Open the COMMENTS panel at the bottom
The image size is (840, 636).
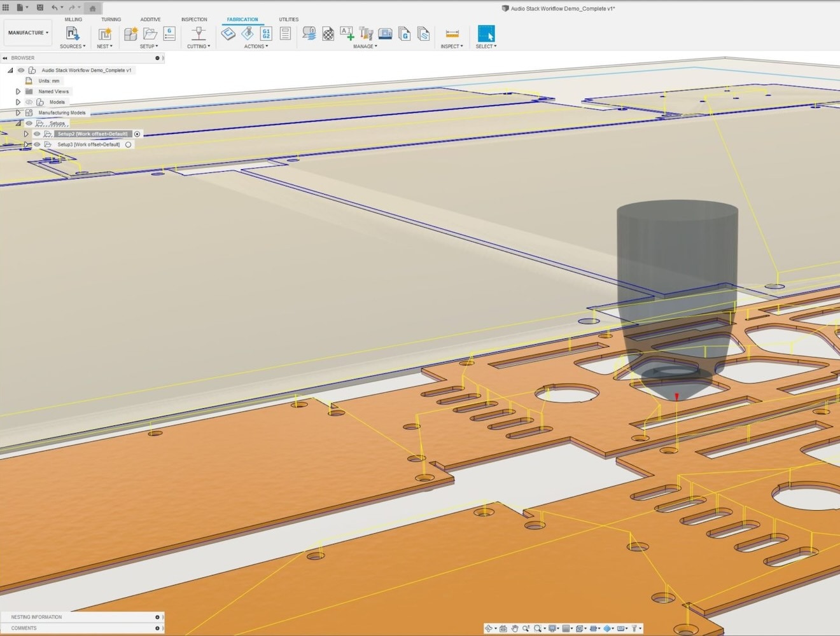[x=24, y=628]
